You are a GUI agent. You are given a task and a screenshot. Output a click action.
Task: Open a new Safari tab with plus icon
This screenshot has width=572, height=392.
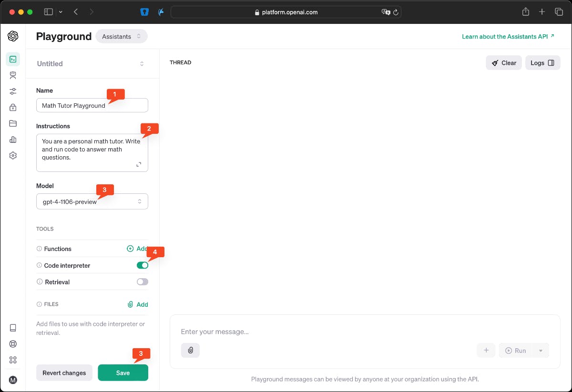(x=542, y=12)
